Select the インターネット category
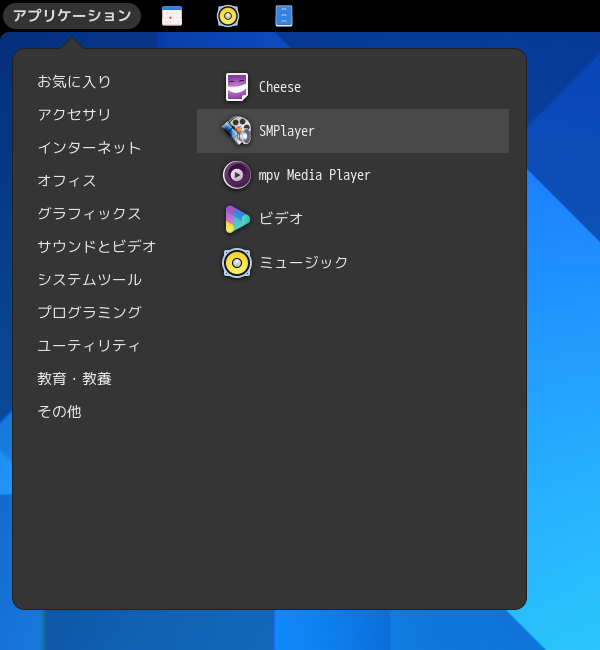This screenshot has height=650, width=600. (x=89, y=148)
